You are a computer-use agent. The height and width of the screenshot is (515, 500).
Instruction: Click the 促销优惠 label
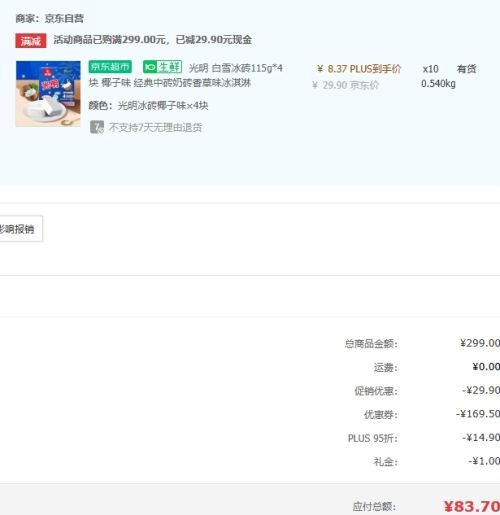pyautogui.click(x=376, y=391)
